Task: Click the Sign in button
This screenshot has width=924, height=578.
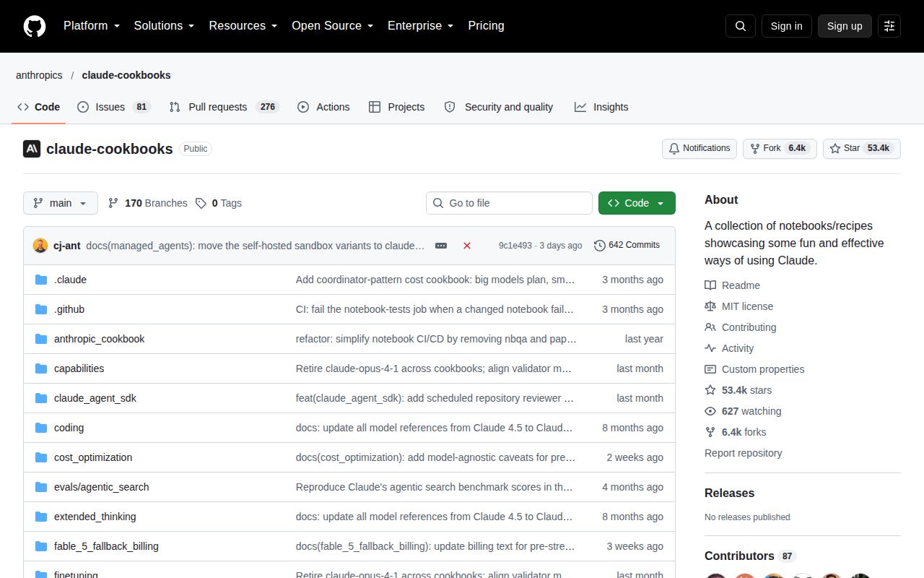Action: click(786, 26)
